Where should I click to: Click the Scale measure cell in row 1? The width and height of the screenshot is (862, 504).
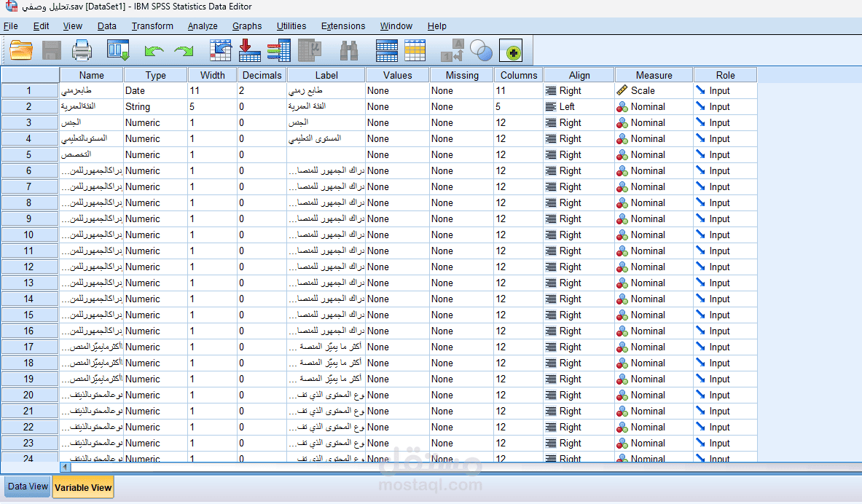click(654, 91)
